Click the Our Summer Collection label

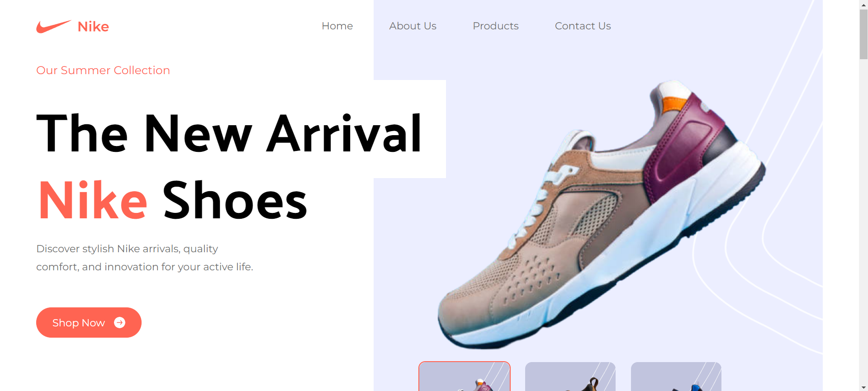[x=103, y=71]
